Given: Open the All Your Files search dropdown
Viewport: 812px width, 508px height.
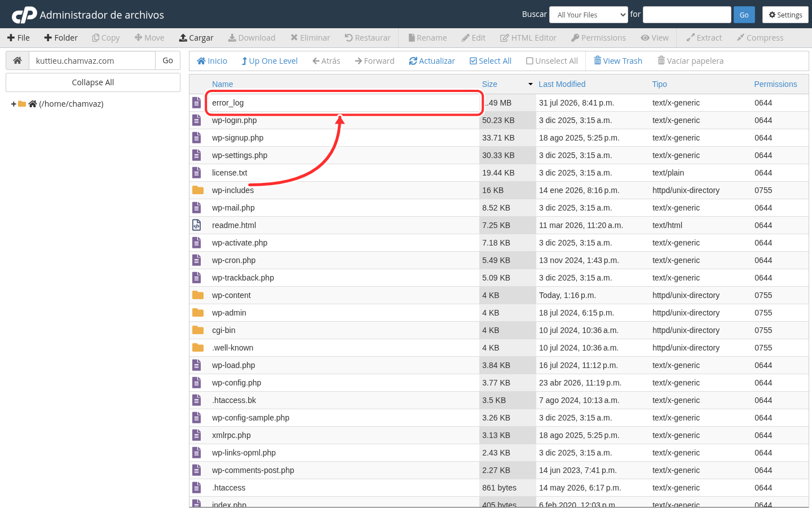Looking at the screenshot, I should tap(589, 15).
